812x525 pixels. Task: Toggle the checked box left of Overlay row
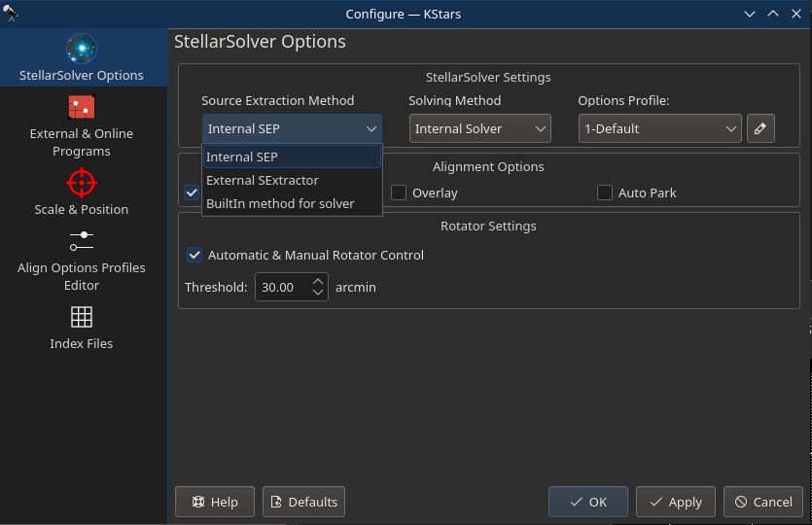coord(192,192)
